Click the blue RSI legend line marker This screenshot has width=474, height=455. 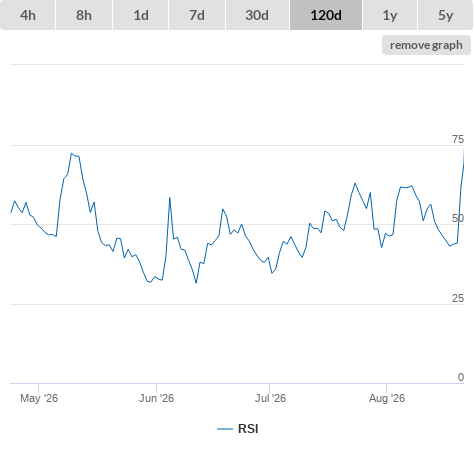[225, 429]
